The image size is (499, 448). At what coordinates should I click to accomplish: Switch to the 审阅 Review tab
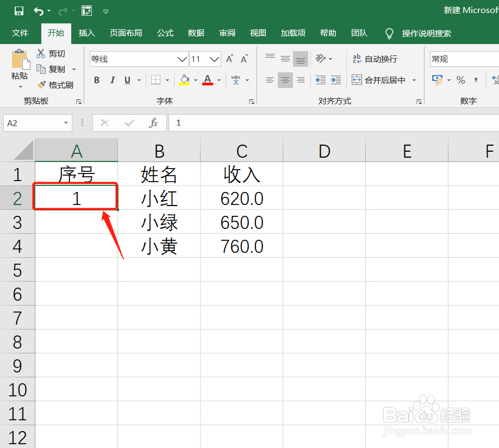pyautogui.click(x=227, y=33)
